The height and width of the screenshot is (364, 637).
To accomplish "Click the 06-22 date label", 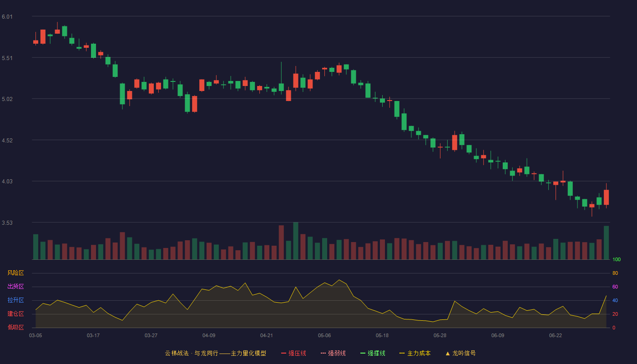I will (556, 335).
